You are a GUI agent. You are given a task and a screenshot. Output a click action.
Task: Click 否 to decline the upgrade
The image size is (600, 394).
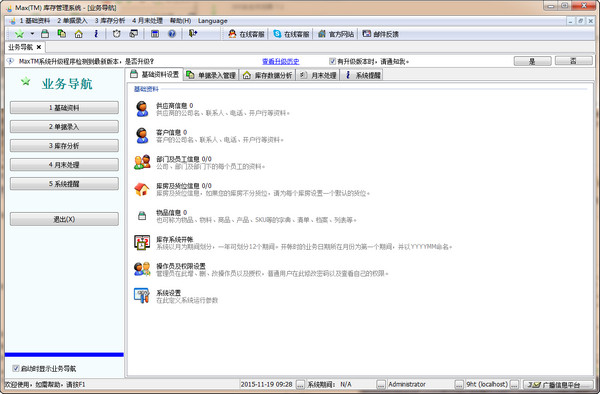point(574,61)
